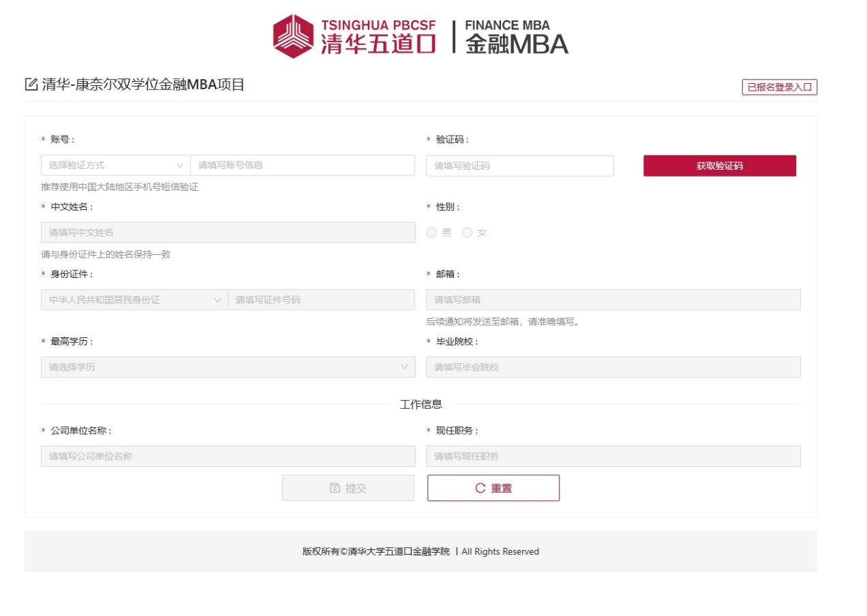Click the 性别 field label

pos(448,207)
